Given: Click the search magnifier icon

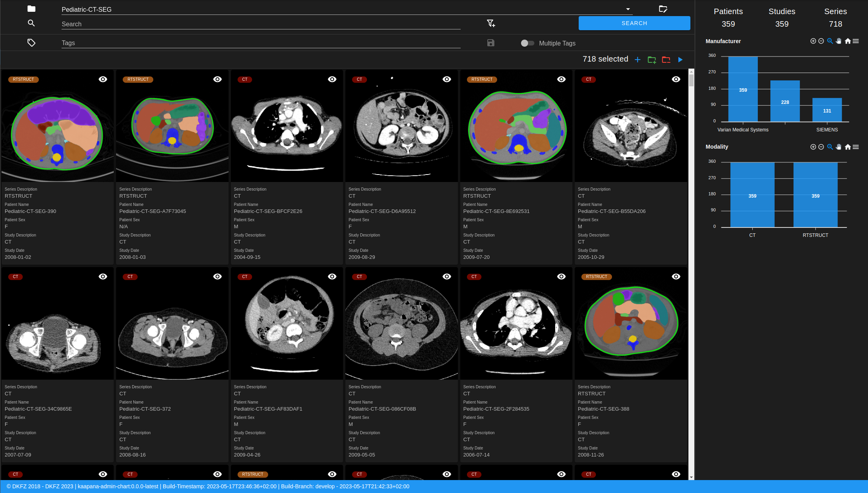Looking at the screenshot, I should point(31,23).
